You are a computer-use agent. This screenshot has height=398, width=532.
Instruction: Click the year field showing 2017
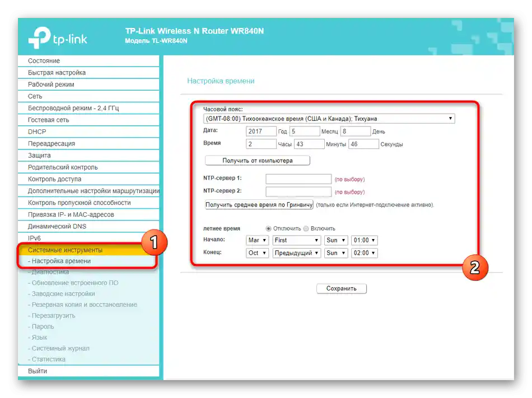click(x=262, y=131)
